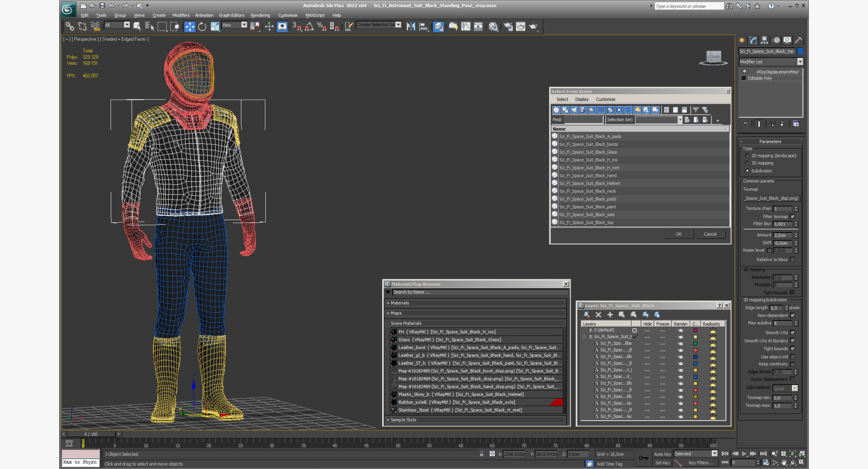Click the funnel filter icon in Select From Scene
This screenshot has height=469, width=868.
(696, 110)
